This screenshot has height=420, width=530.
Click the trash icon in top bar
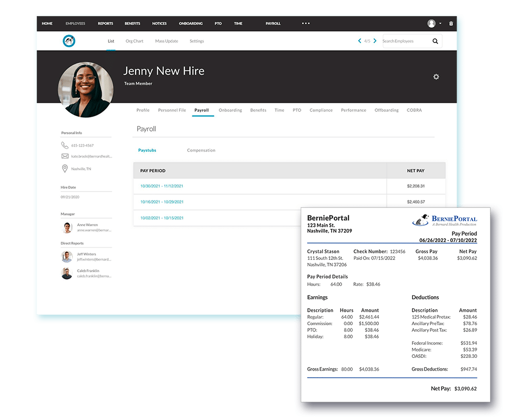[x=451, y=23]
